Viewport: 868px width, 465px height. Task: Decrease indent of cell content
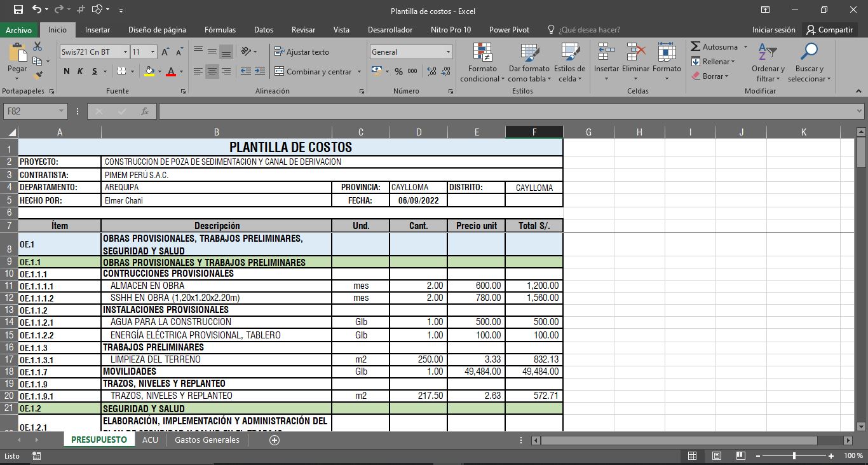pyautogui.click(x=246, y=71)
